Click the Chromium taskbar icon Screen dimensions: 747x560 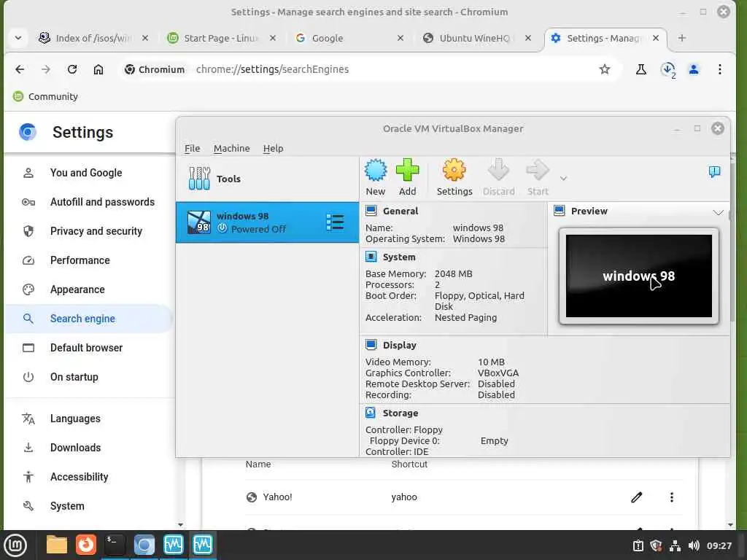(x=144, y=545)
